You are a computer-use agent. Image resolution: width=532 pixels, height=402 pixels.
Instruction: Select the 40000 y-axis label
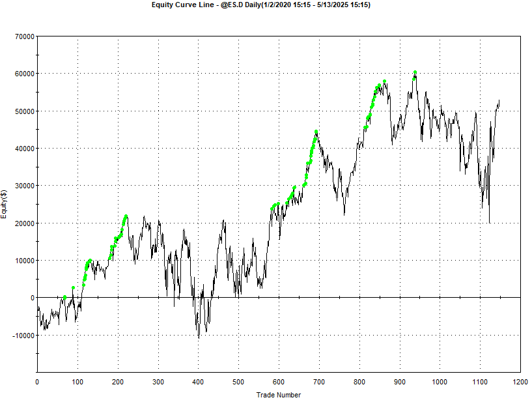click(x=25, y=149)
